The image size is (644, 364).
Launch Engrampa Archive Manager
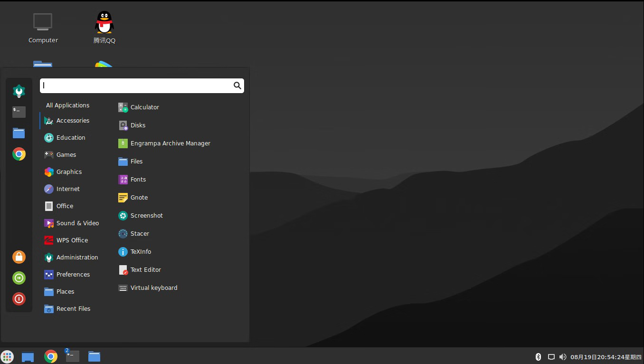(170, 144)
